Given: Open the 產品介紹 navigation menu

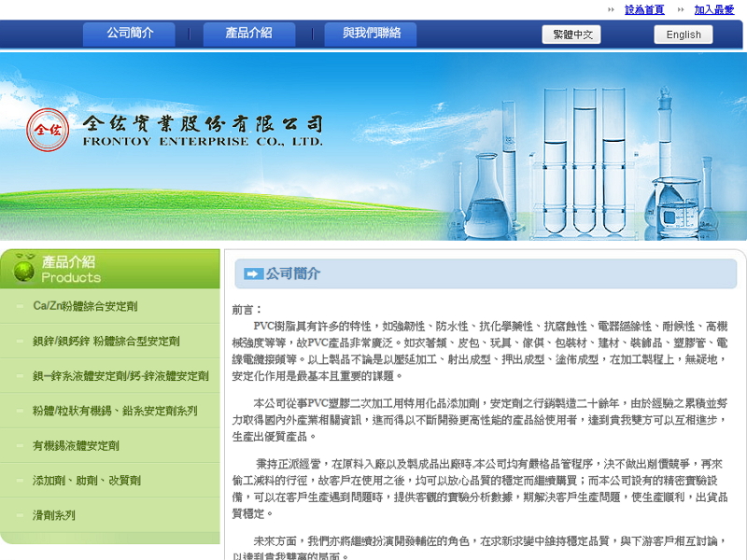Looking at the screenshot, I should point(248,34).
